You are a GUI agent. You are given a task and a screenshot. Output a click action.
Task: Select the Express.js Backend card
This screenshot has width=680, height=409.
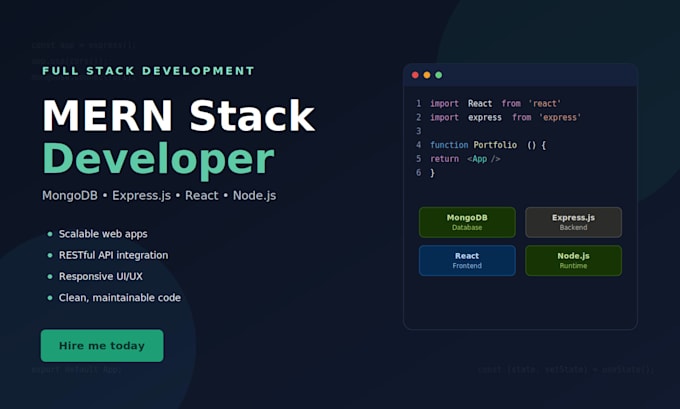573,222
